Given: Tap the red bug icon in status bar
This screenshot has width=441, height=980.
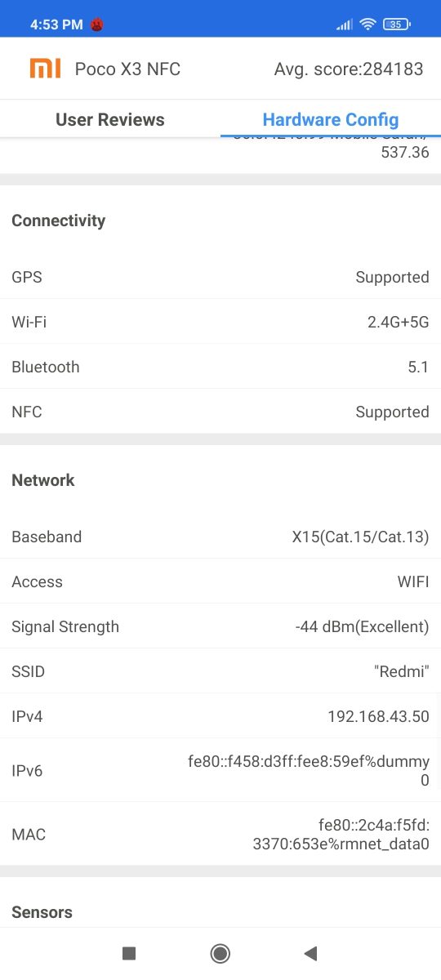Looking at the screenshot, I should pos(97,24).
